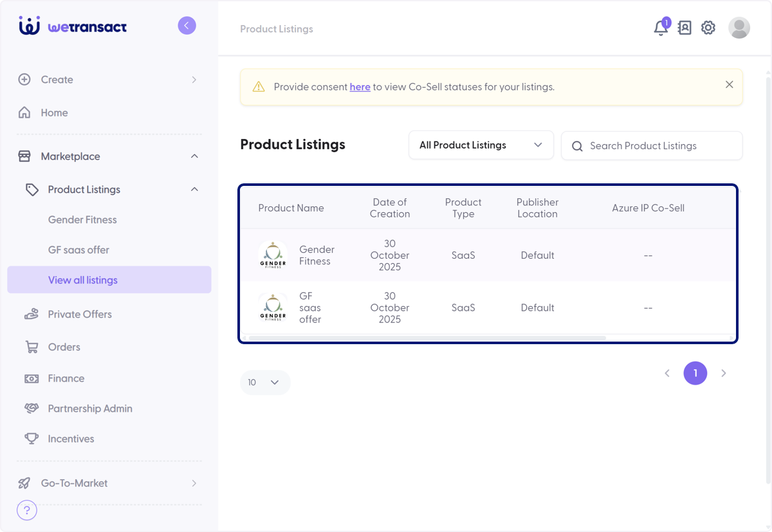Click the Product Listings breadcrumb
Screen dimensions: 772x532
click(277, 29)
